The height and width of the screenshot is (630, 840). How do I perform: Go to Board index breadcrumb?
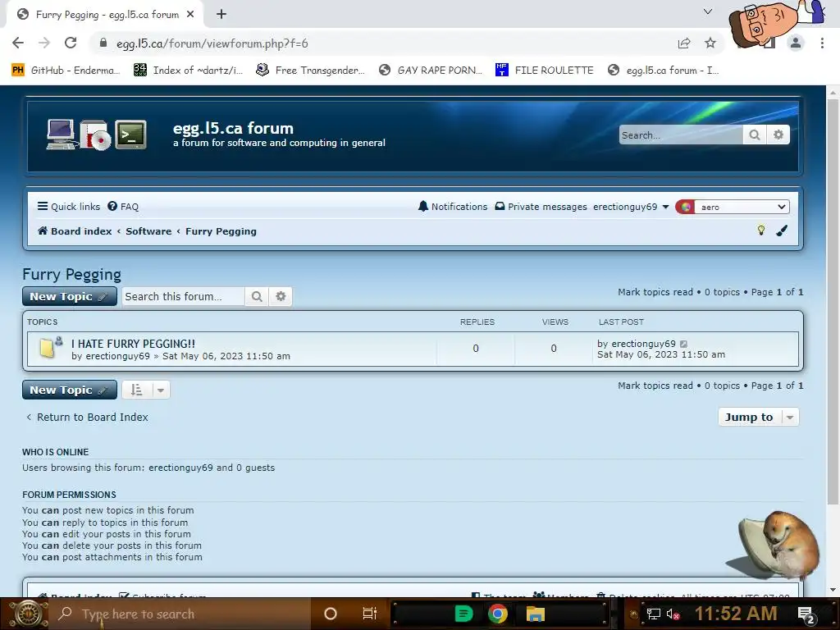[75, 231]
